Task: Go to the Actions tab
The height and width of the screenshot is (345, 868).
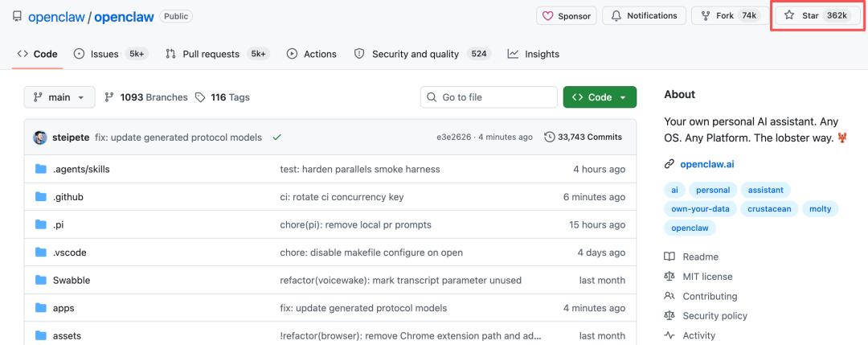Action: click(312, 54)
